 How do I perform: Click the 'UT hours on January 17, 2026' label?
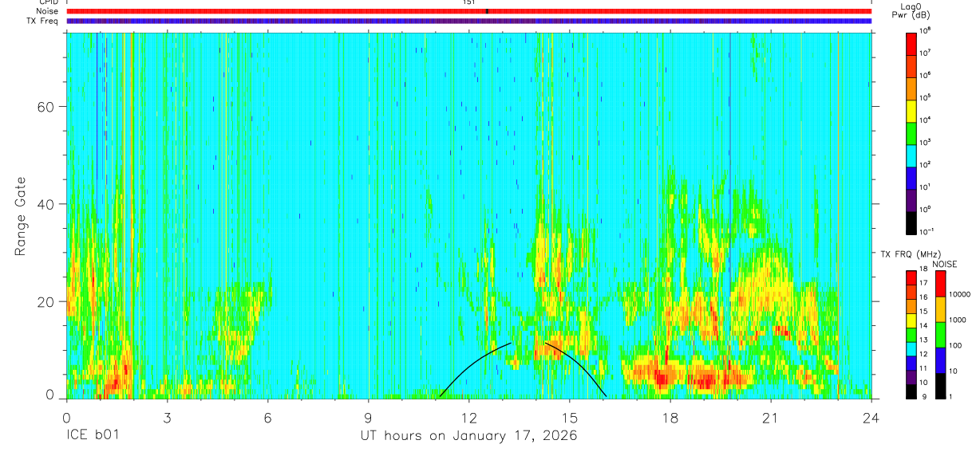pos(469,435)
